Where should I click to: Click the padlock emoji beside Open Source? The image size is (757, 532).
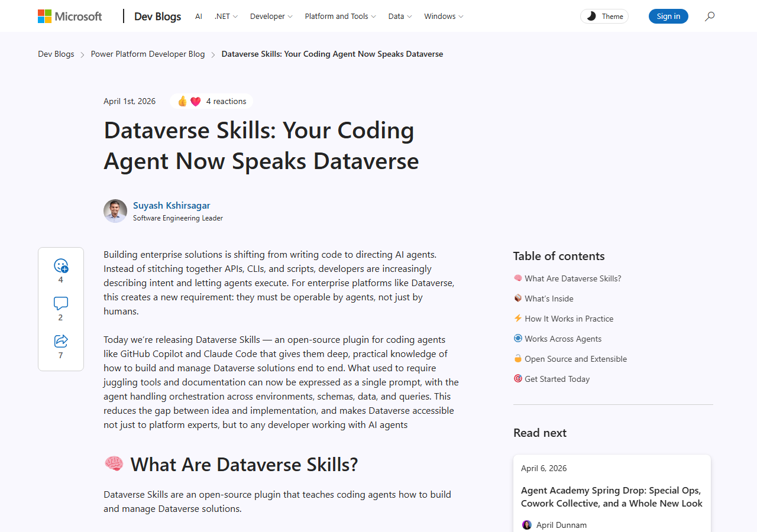click(518, 358)
